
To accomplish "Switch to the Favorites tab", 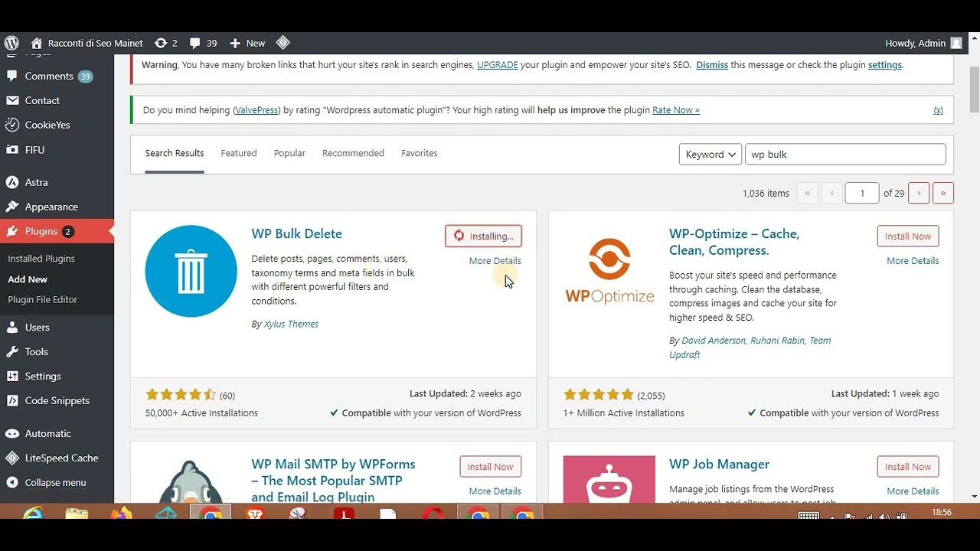I will click(420, 153).
